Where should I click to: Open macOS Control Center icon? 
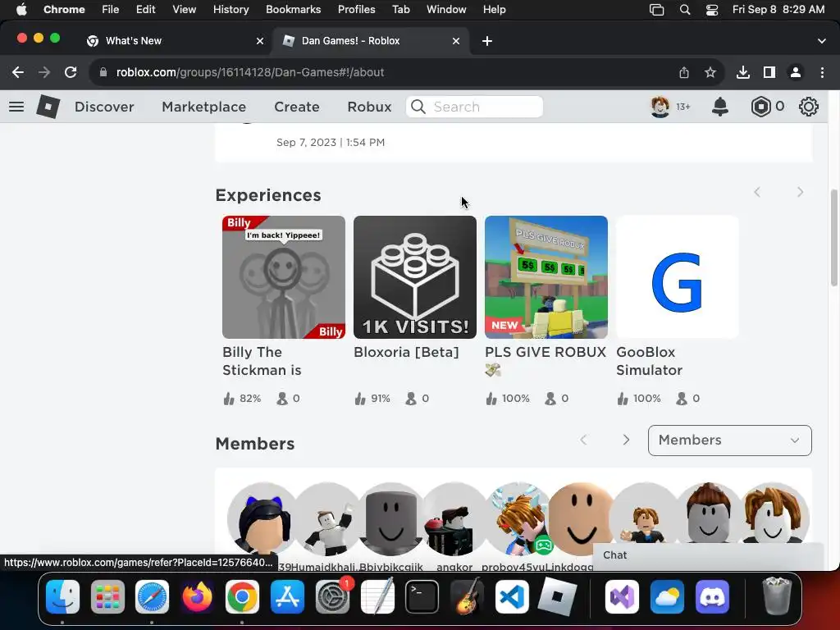tap(711, 10)
